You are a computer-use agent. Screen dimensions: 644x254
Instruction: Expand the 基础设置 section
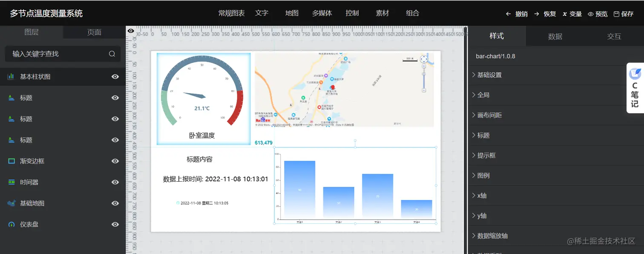coord(556,75)
